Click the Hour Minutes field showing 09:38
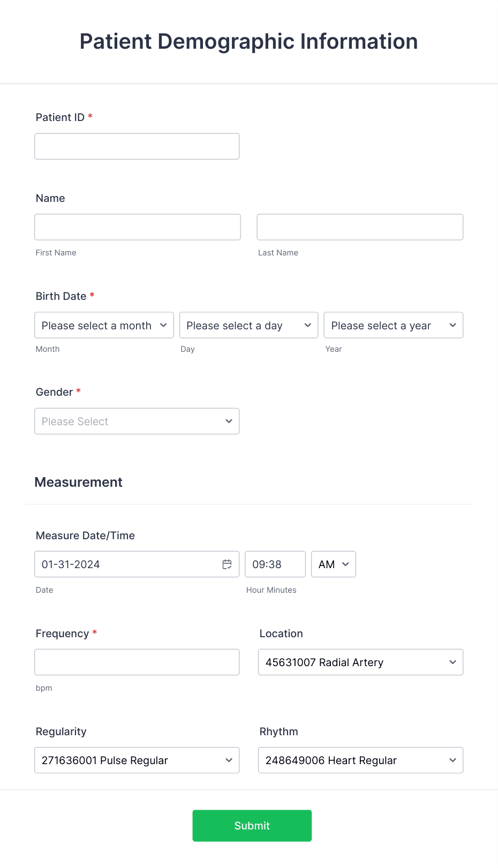This screenshot has height=868, width=498. [x=275, y=564]
